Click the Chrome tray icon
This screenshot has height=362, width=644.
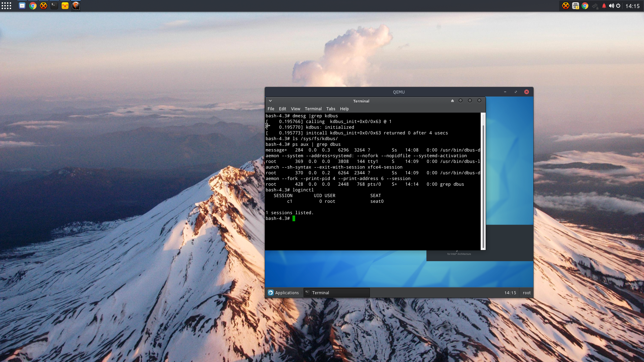585,6
